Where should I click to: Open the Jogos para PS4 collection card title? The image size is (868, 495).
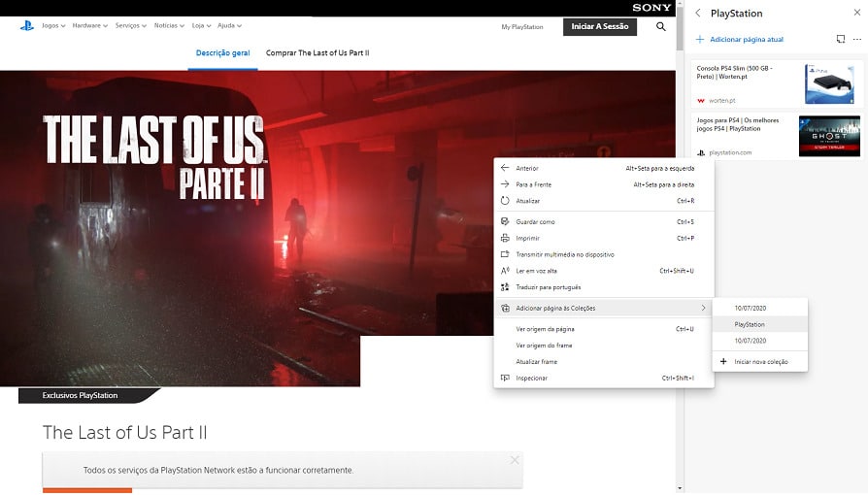[737, 124]
